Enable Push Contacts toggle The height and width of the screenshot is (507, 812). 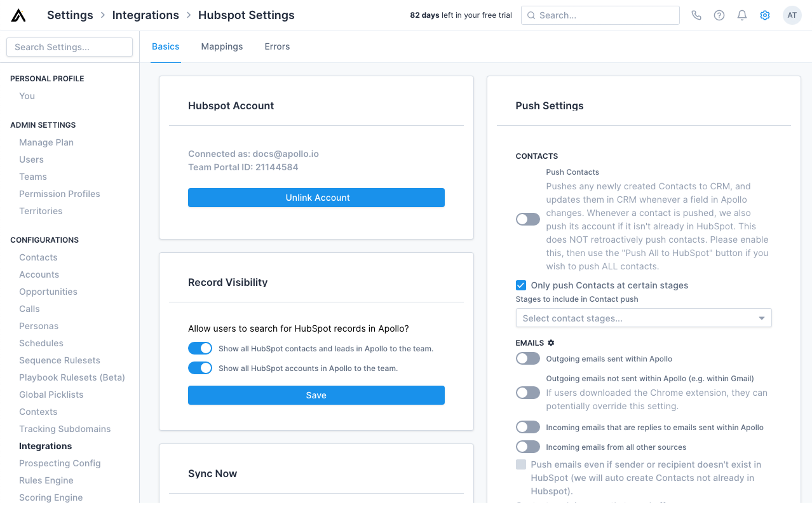point(527,219)
